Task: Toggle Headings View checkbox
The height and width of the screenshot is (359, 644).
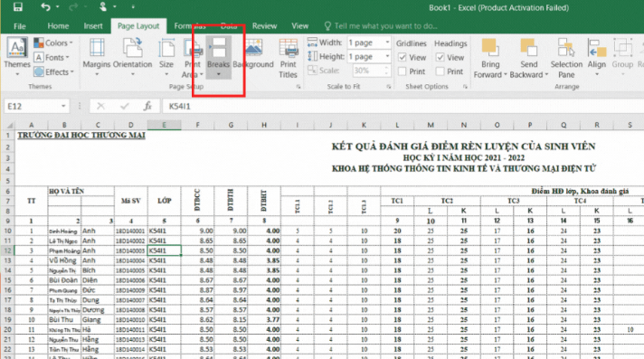Action: pos(440,57)
